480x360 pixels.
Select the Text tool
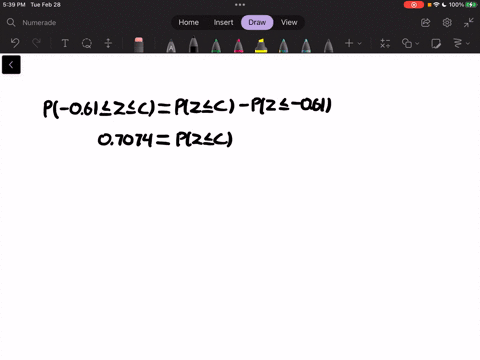[65, 43]
